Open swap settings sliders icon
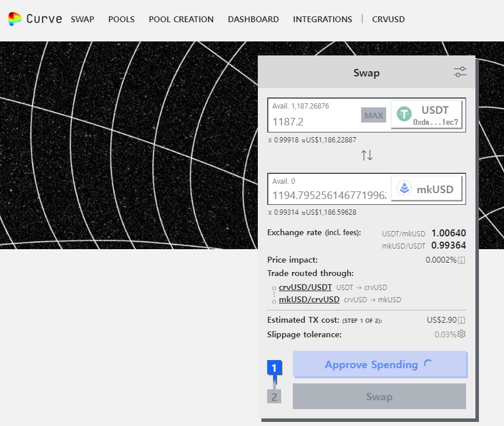Image resolution: width=504 pixels, height=426 pixels. click(x=460, y=72)
